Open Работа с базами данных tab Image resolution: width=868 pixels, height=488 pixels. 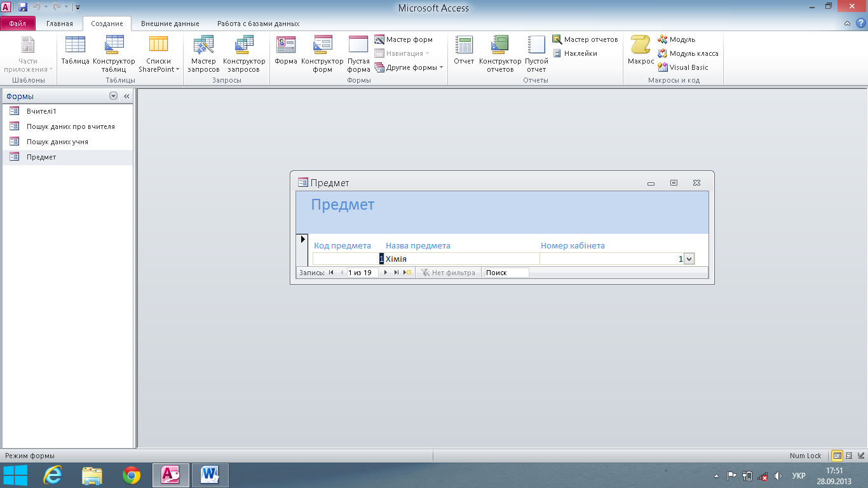click(x=258, y=24)
